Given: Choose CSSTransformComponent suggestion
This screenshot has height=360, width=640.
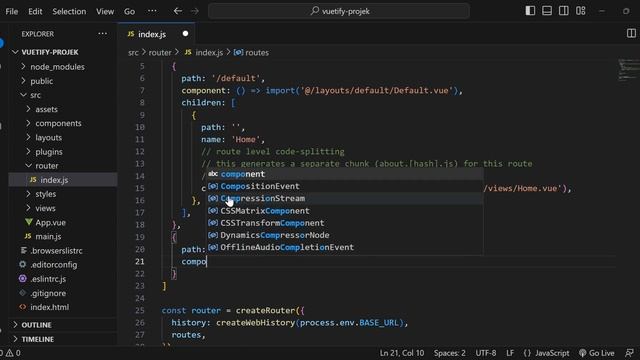Looking at the screenshot, I should pyautogui.click(x=344, y=223).
